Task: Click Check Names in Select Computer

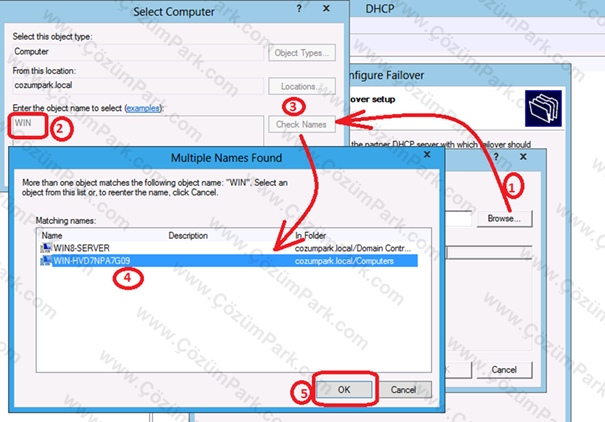Action: (x=301, y=124)
